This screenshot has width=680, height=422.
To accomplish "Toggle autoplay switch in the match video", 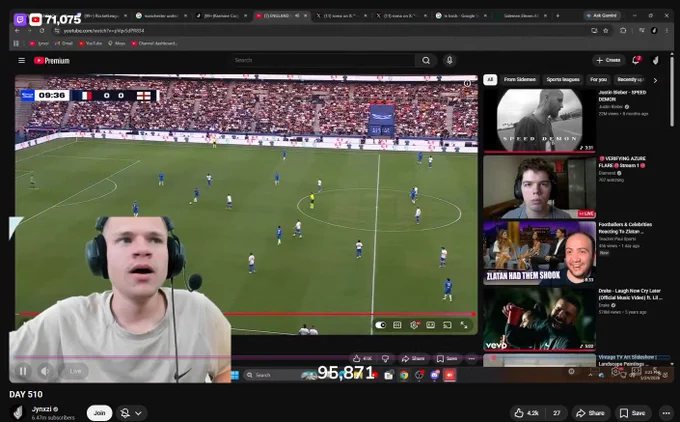I will [380, 325].
